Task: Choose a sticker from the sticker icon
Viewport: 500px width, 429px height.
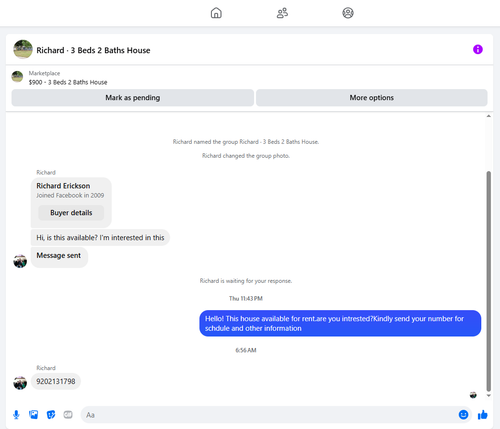Action: point(51,415)
